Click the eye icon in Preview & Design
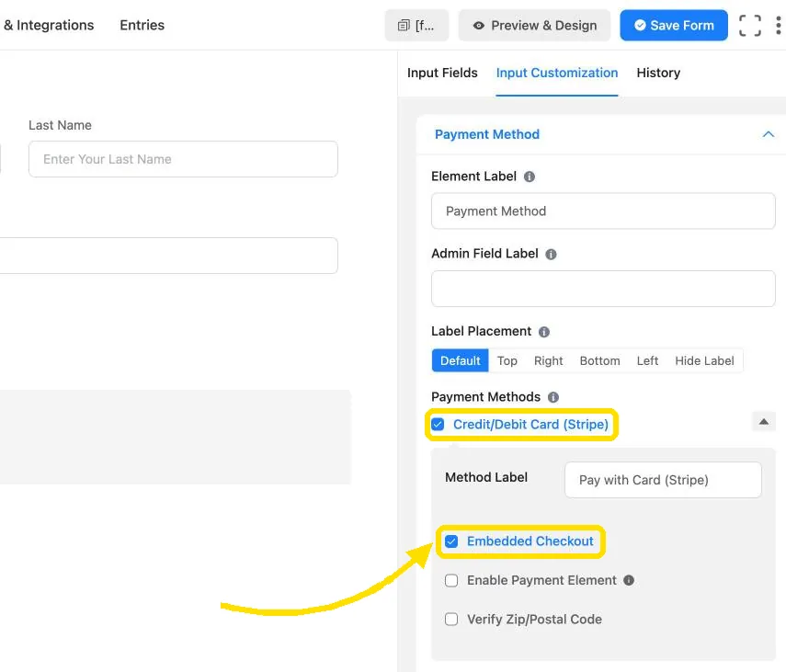786x672 pixels. coord(479,26)
